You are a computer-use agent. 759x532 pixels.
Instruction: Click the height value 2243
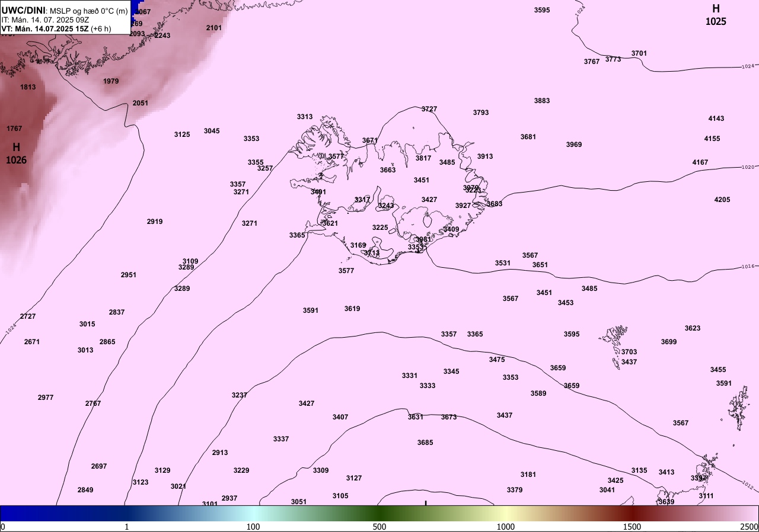pyautogui.click(x=162, y=36)
